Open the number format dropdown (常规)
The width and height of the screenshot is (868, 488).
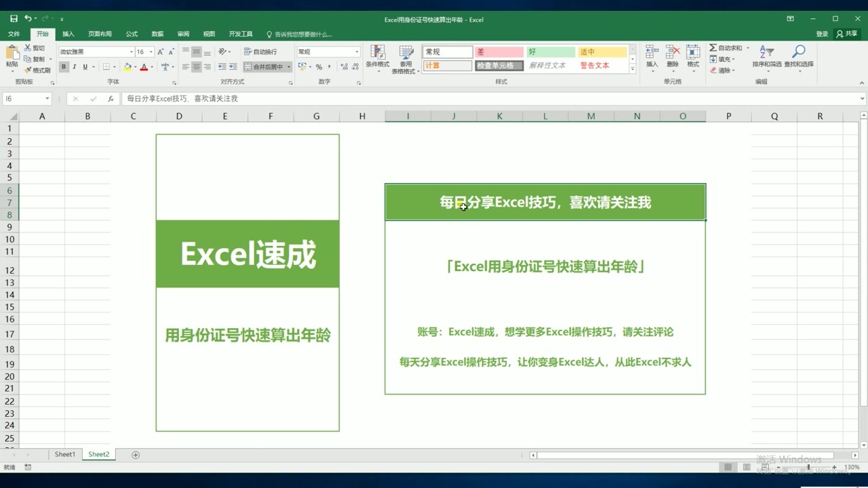tap(357, 52)
